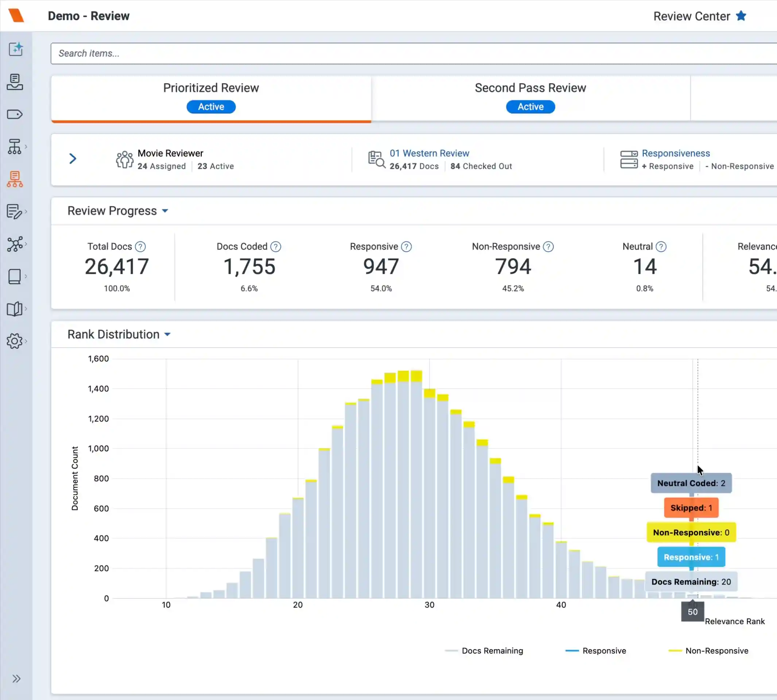Click the Movie Reviewer group icon
The height and width of the screenshot is (700, 777).
[x=125, y=159]
